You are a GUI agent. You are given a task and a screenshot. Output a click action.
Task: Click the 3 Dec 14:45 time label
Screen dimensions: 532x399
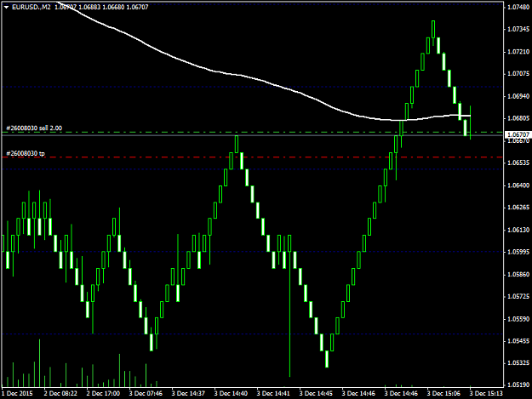point(316,394)
